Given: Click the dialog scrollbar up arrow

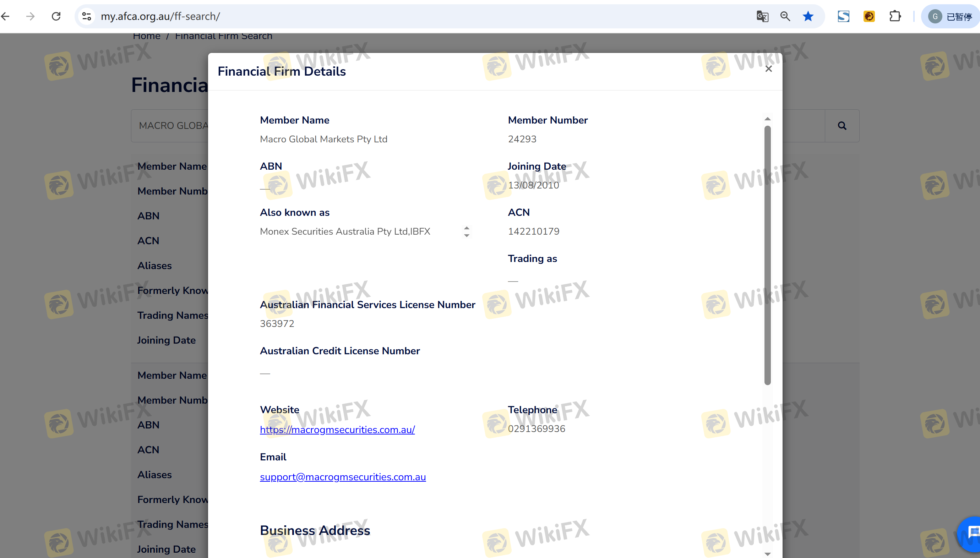Looking at the screenshot, I should [x=767, y=119].
